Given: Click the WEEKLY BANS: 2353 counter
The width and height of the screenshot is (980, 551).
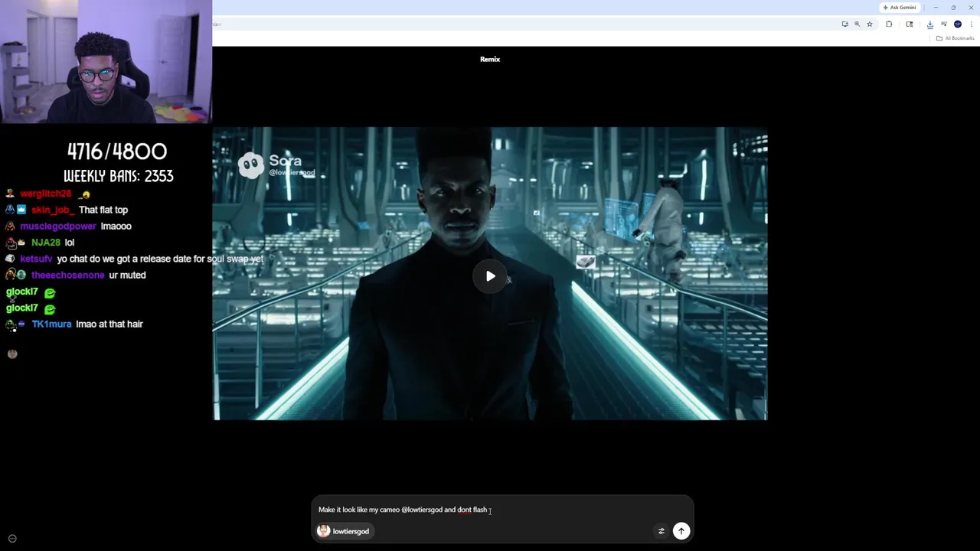Looking at the screenshot, I should (x=118, y=176).
